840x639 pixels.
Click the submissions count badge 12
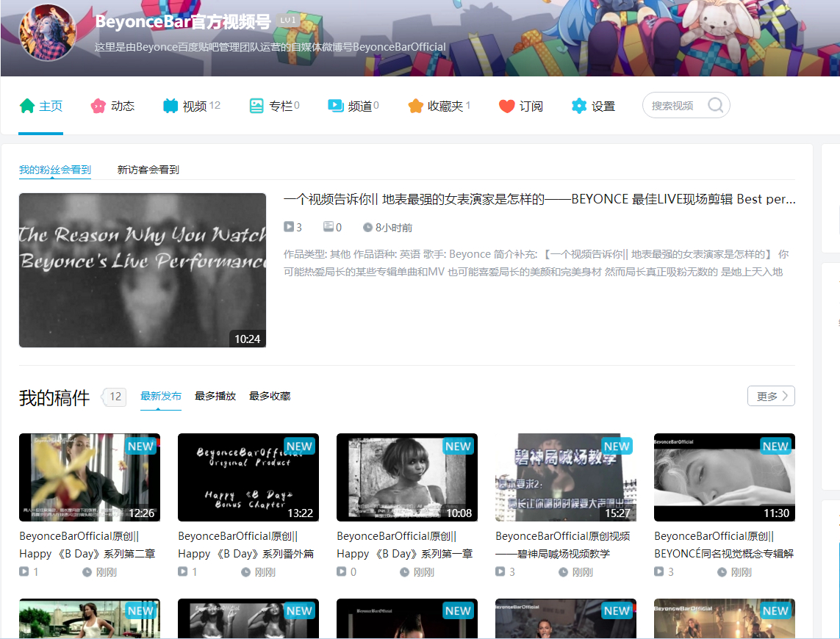115,397
